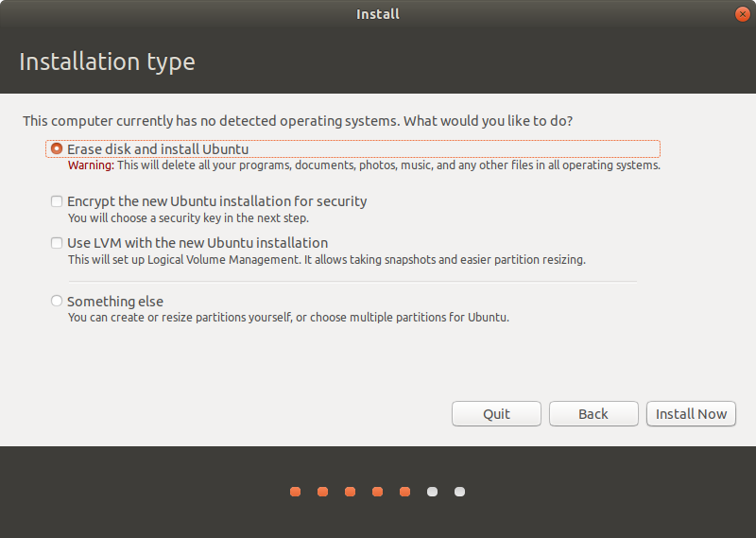This screenshot has width=756, height=538.
Task: Enable 'Encrypt the new Ubuntu installation' checkbox
Action: [57, 201]
